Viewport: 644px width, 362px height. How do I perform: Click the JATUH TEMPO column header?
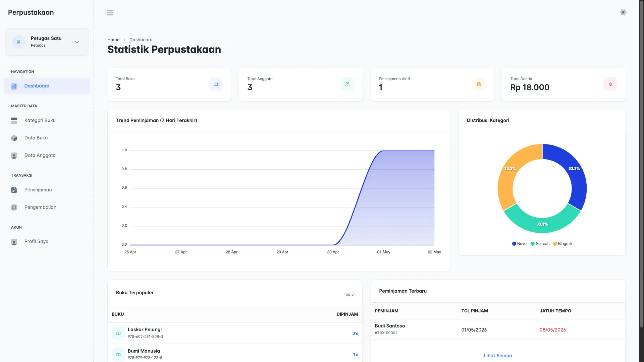[x=555, y=311]
